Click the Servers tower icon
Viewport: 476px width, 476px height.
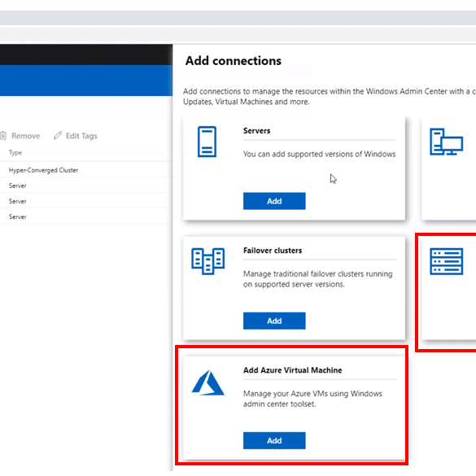pyautogui.click(x=207, y=142)
